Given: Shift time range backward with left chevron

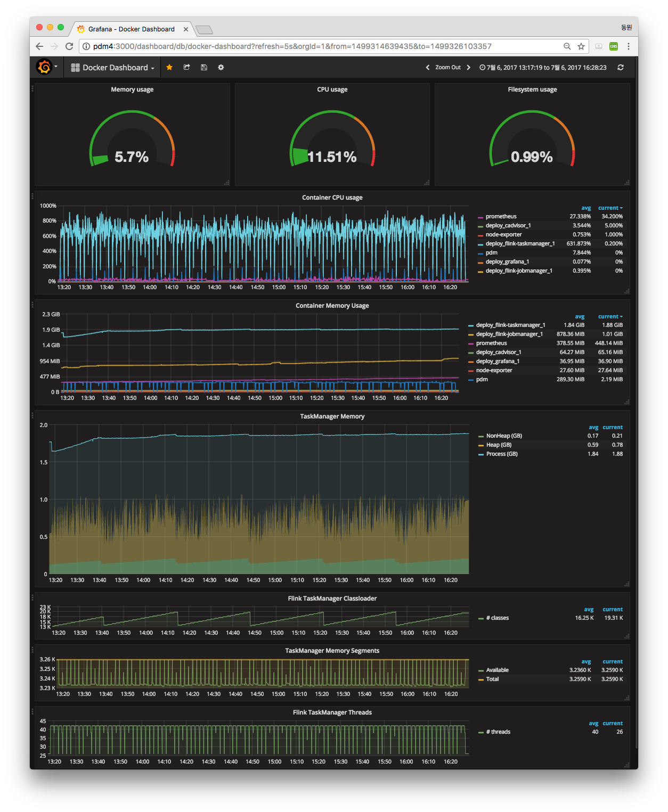Looking at the screenshot, I should (427, 67).
